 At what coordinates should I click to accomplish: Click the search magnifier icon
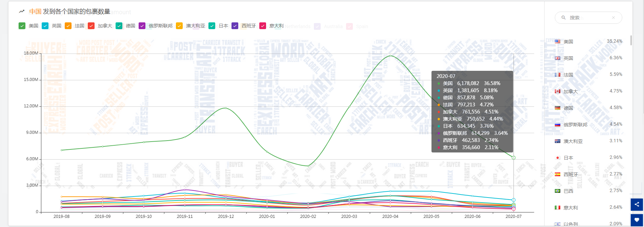[563, 18]
